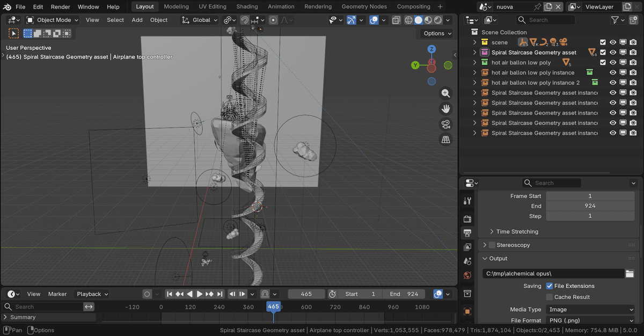Toggle File Extensions checkbox
644x336 pixels.
[549, 286]
